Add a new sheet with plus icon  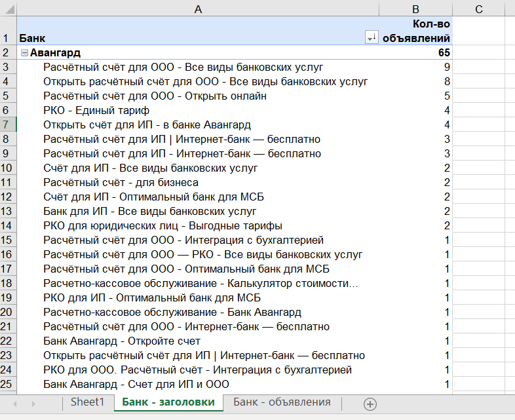point(370,404)
